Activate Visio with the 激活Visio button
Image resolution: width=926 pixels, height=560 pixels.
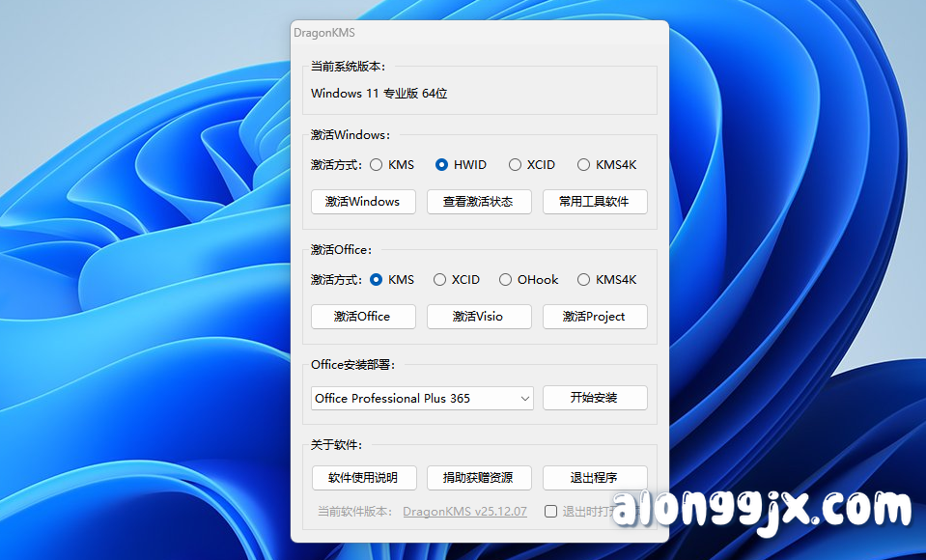point(479,316)
